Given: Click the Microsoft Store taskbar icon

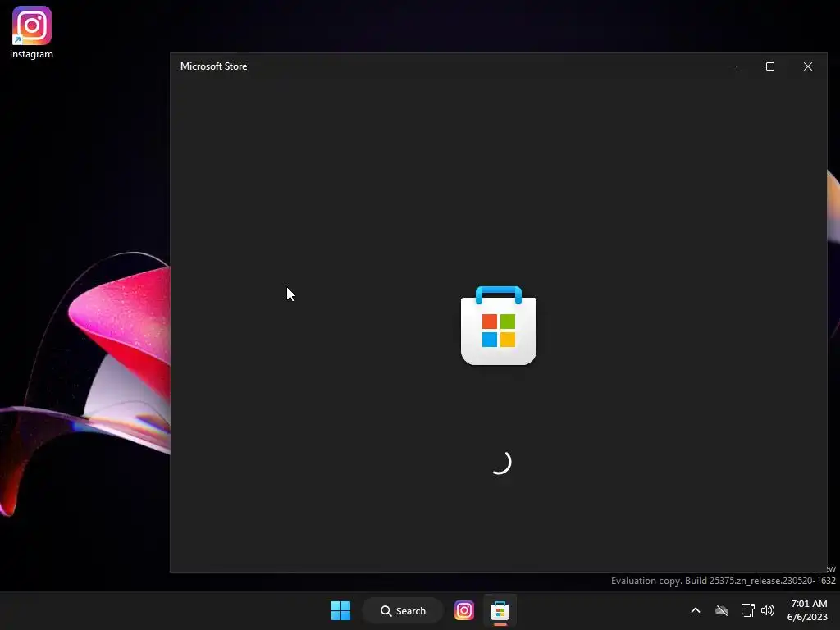Looking at the screenshot, I should (500, 610).
